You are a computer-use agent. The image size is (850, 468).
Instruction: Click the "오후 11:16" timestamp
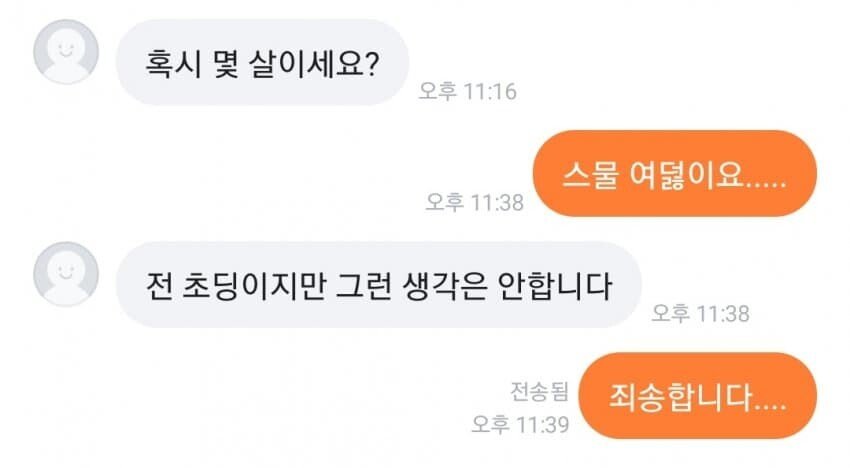coord(467,92)
